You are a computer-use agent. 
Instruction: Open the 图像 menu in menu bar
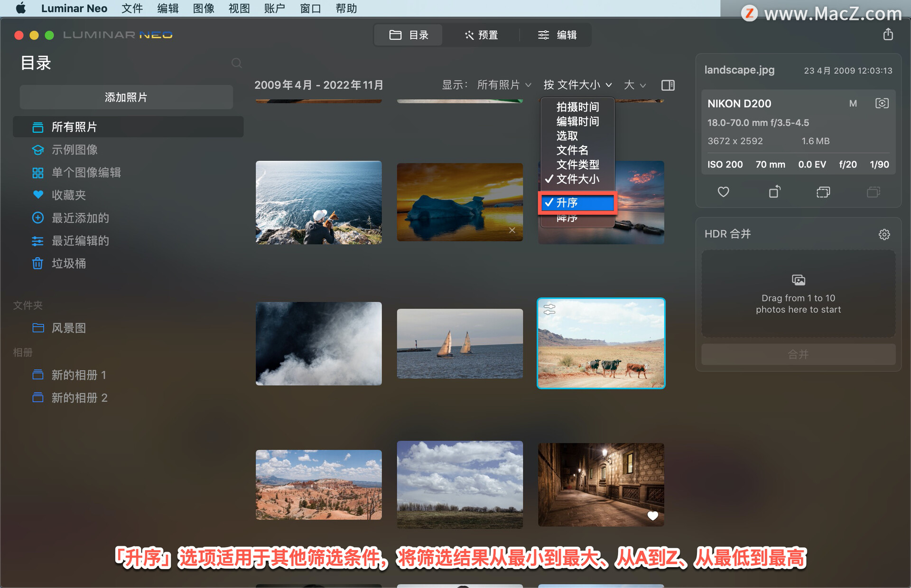204,9
